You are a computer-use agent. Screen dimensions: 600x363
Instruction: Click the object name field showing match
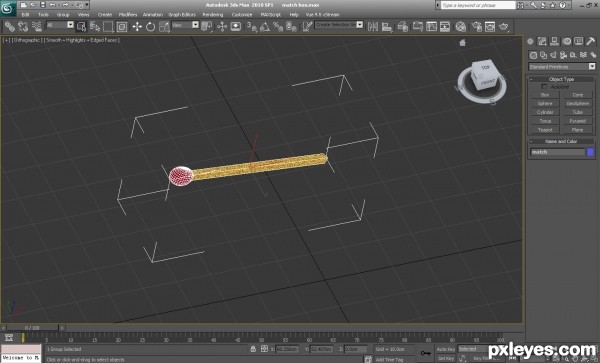coord(558,152)
